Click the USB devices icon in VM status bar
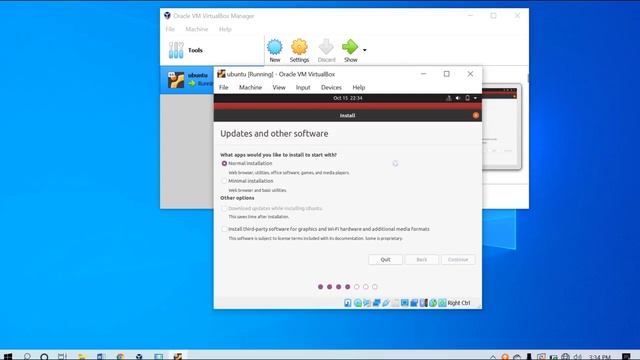 coord(386,303)
